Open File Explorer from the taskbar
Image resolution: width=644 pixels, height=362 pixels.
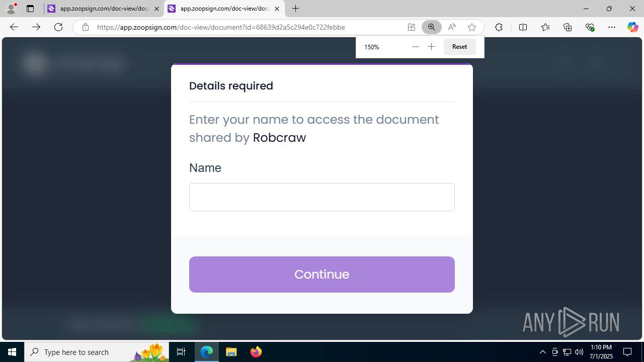pos(231,352)
